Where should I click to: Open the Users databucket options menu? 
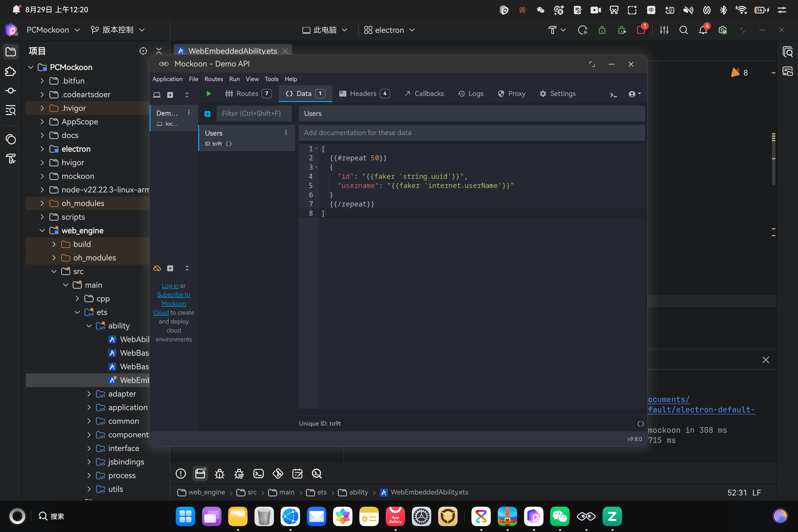coord(286,133)
